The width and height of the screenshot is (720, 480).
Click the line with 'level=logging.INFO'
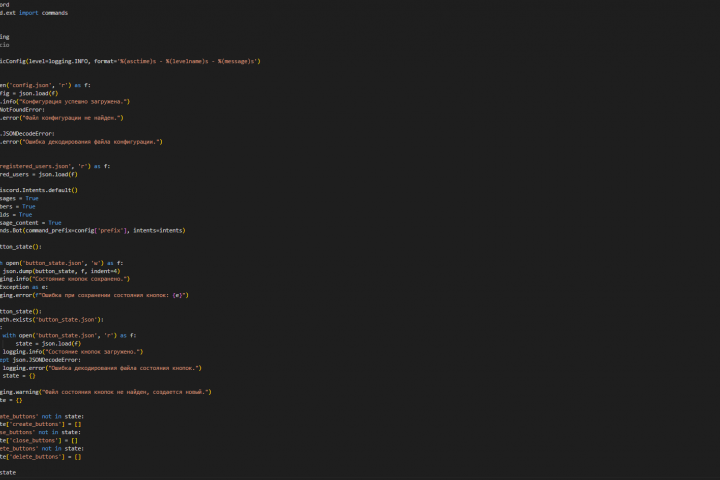point(130,61)
